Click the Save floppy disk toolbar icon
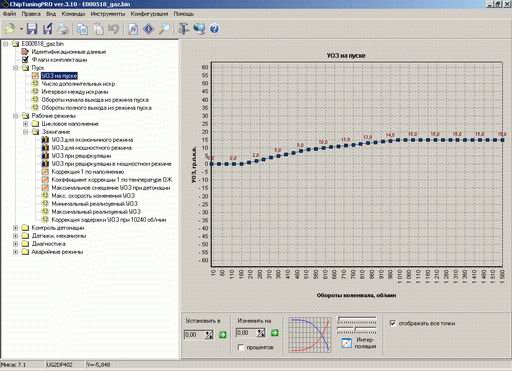Screen dimensions: 512x371 click(32, 29)
